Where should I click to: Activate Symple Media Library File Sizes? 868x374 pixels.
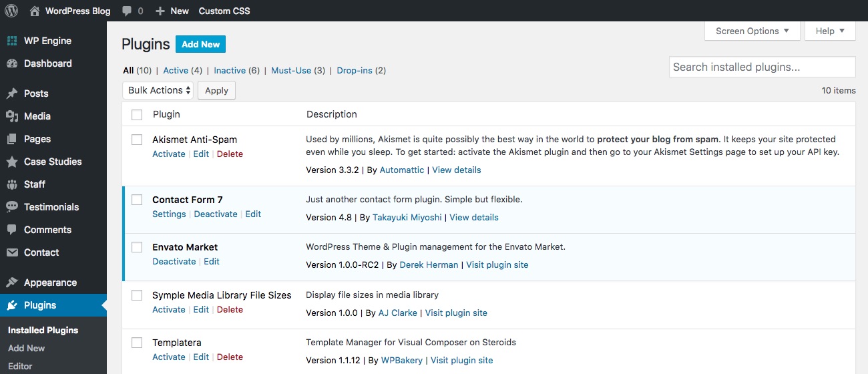coord(169,309)
